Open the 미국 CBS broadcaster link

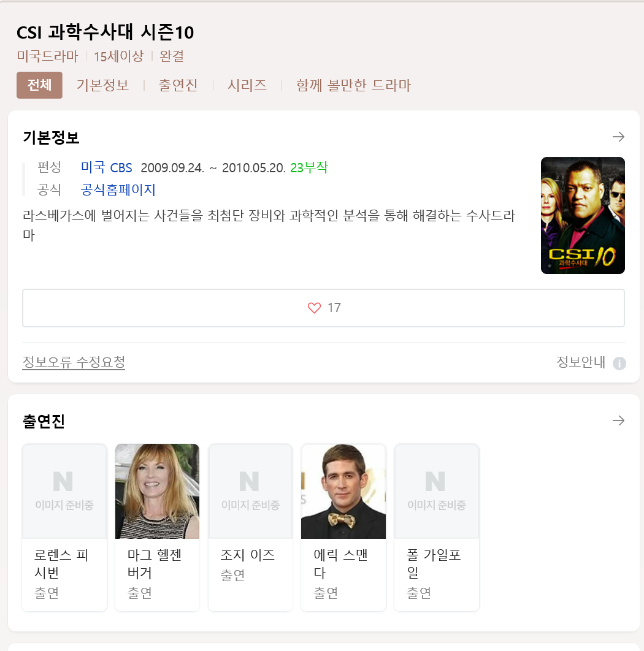(x=106, y=167)
